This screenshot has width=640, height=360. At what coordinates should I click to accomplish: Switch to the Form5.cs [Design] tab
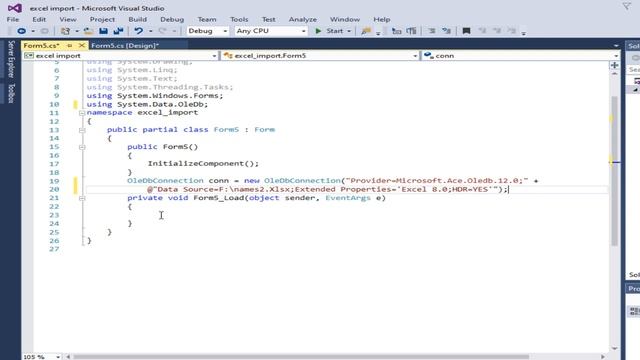point(125,46)
